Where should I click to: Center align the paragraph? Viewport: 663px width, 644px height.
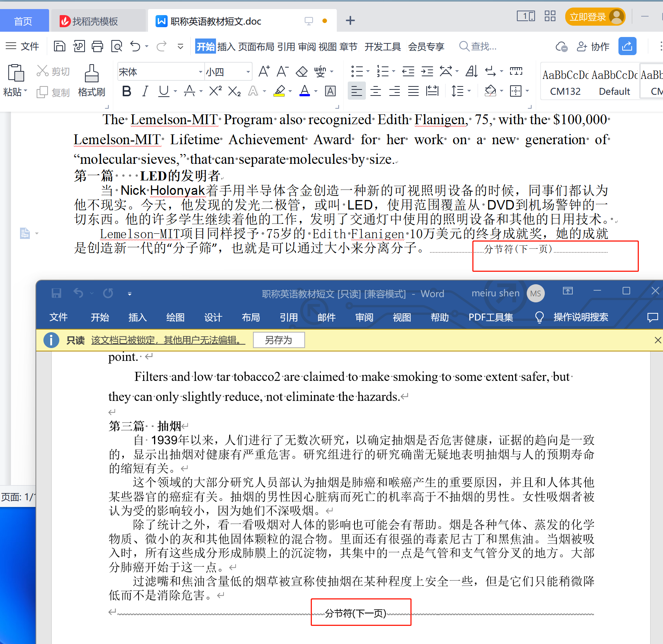tap(375, 91)
